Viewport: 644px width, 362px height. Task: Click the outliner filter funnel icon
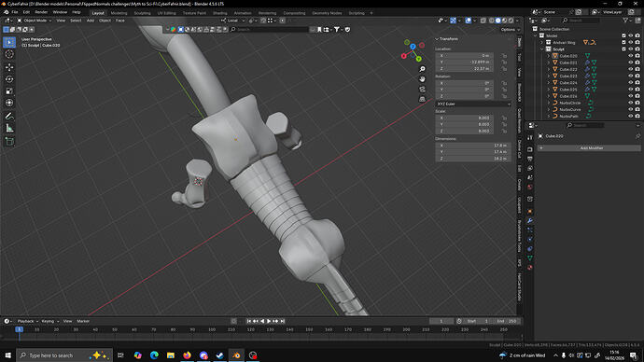click(x=625, y=21)
